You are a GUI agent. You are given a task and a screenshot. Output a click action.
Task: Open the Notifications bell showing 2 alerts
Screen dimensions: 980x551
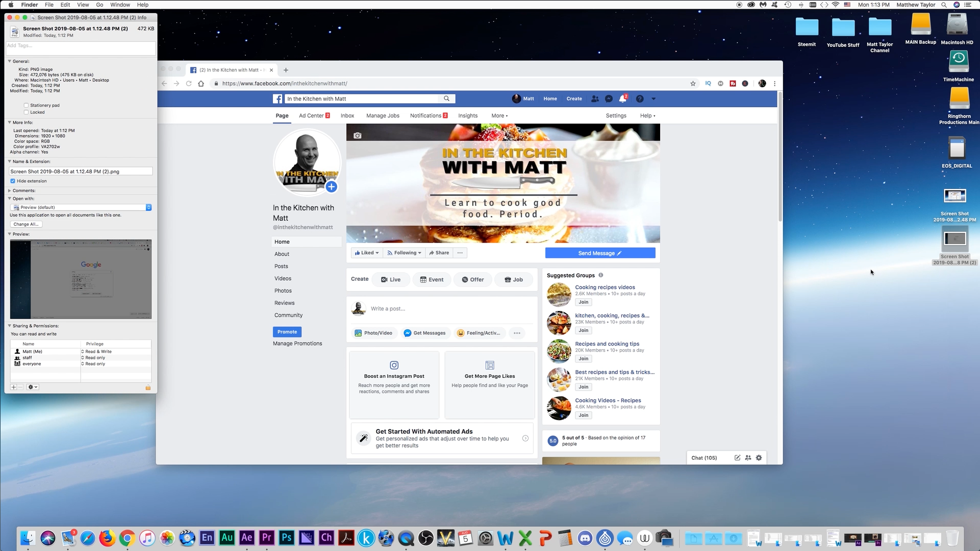[622, 98]
